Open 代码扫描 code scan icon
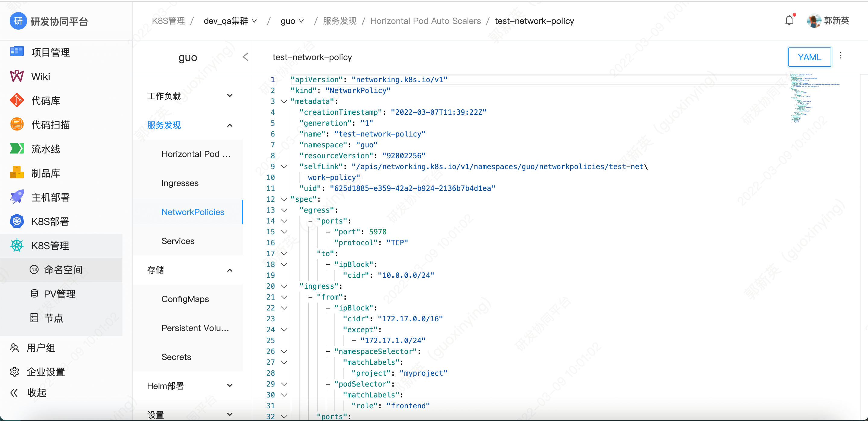 tap(17, 124)
